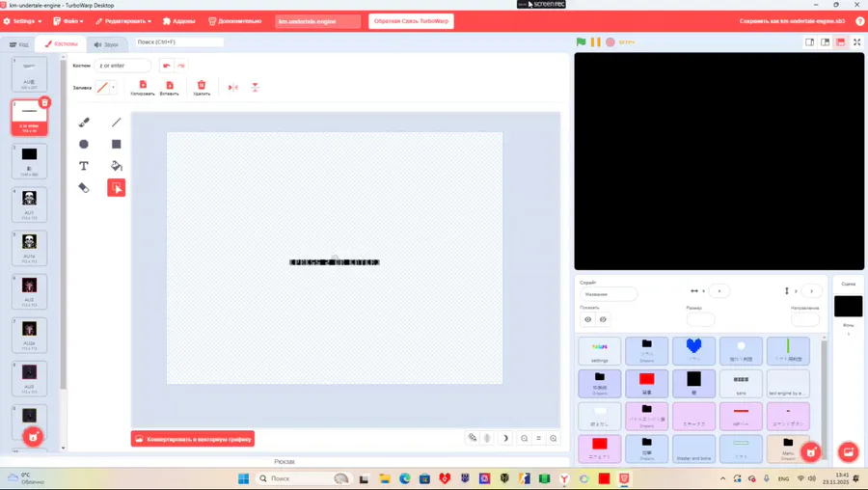Screen dimensions: 868x490
Task: Flip the selection horizontally
Action: (x=233, y=88)
